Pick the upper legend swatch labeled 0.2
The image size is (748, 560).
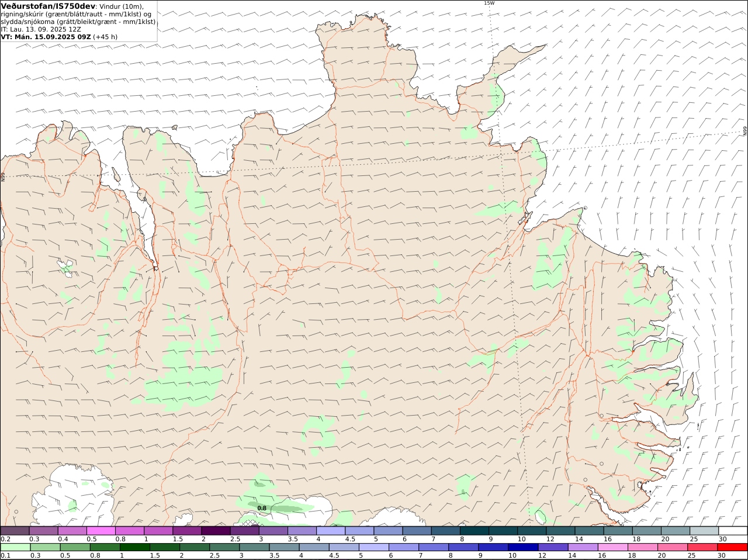click(15, 531)
